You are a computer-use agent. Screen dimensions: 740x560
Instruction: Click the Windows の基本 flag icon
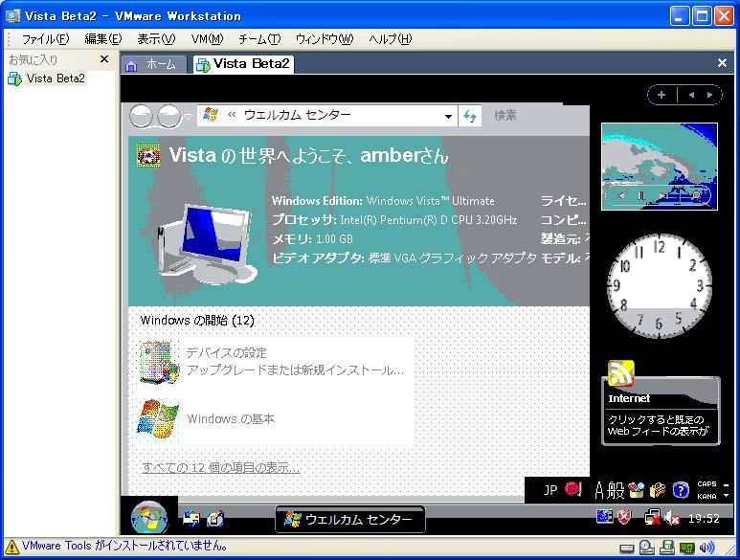click(x=159, y=419)
